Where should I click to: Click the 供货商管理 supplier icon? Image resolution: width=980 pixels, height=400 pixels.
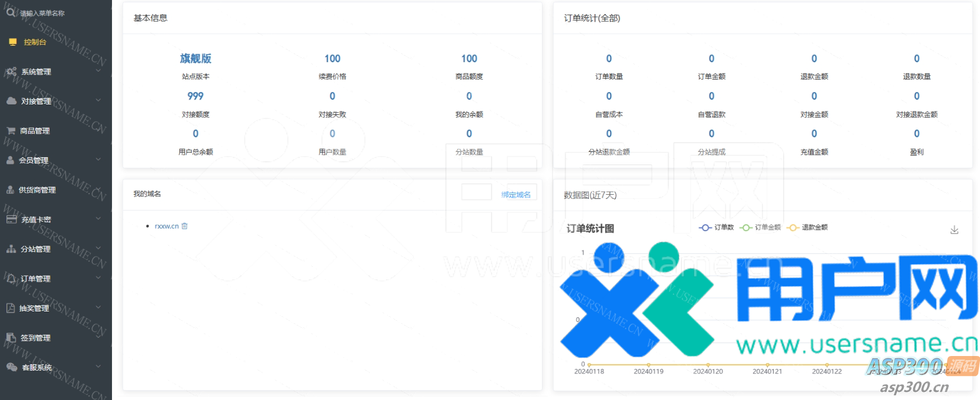(x=11, y=189)
